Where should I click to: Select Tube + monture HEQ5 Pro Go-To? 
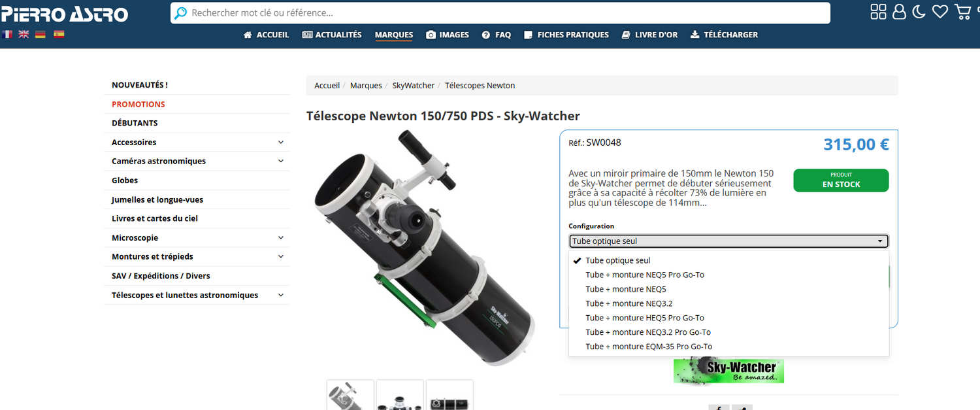728,318
